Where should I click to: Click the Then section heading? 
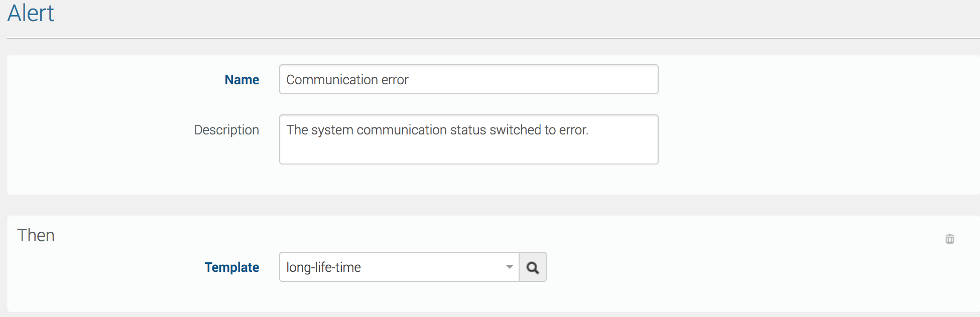point(36,235)
